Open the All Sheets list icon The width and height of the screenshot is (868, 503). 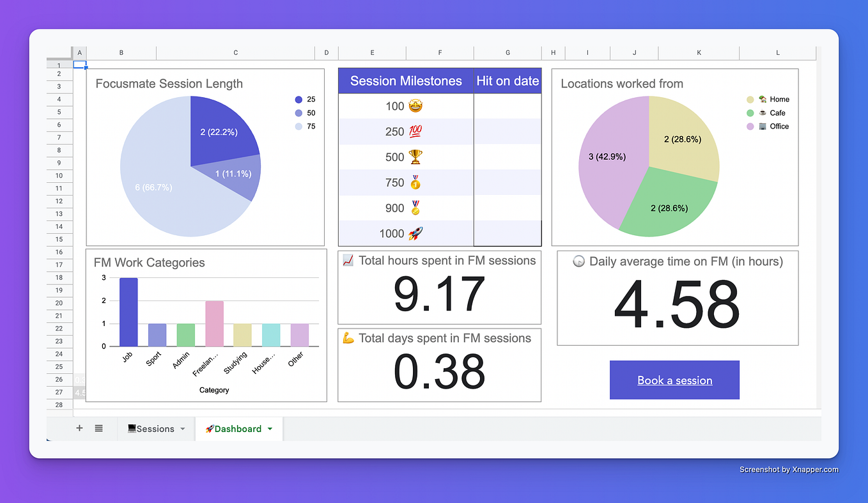98,428
